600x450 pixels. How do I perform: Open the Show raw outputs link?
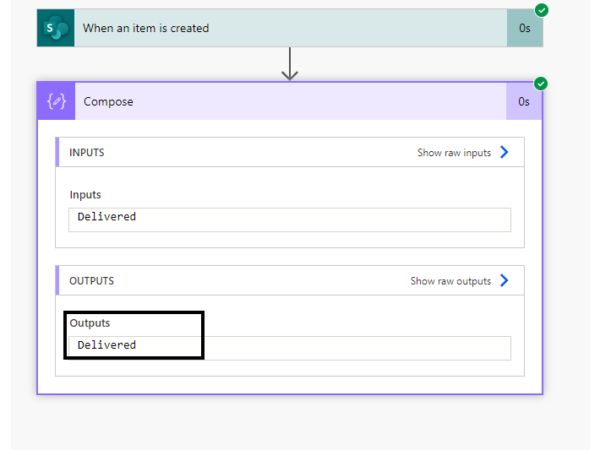(450, 281)
